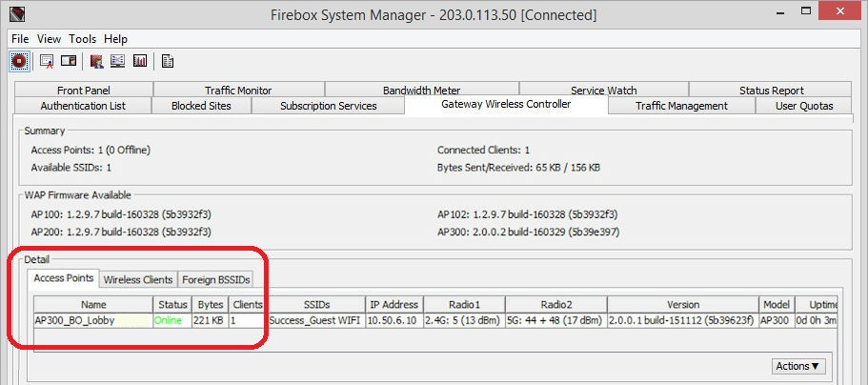868x385 pixels.
Task: Click the Firebox app icon in title bar
Action: pyautogui.click(x=17, y=14)
